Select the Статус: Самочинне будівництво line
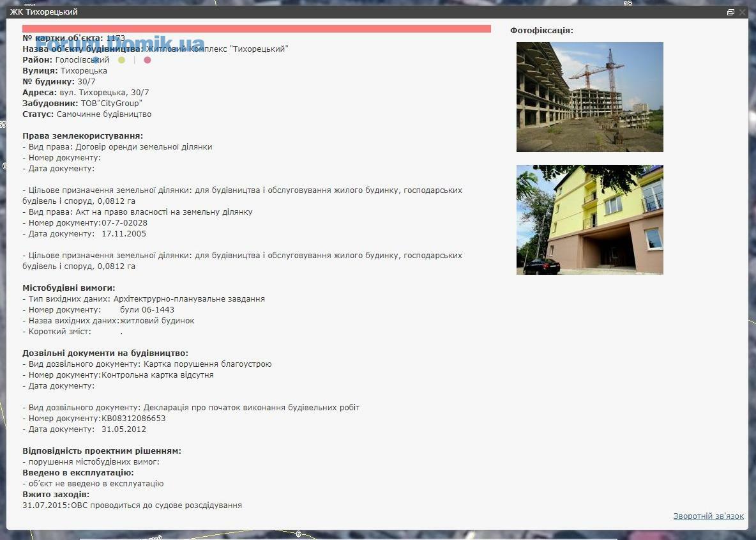The image size is (756, 540). (x=87, y=114)
